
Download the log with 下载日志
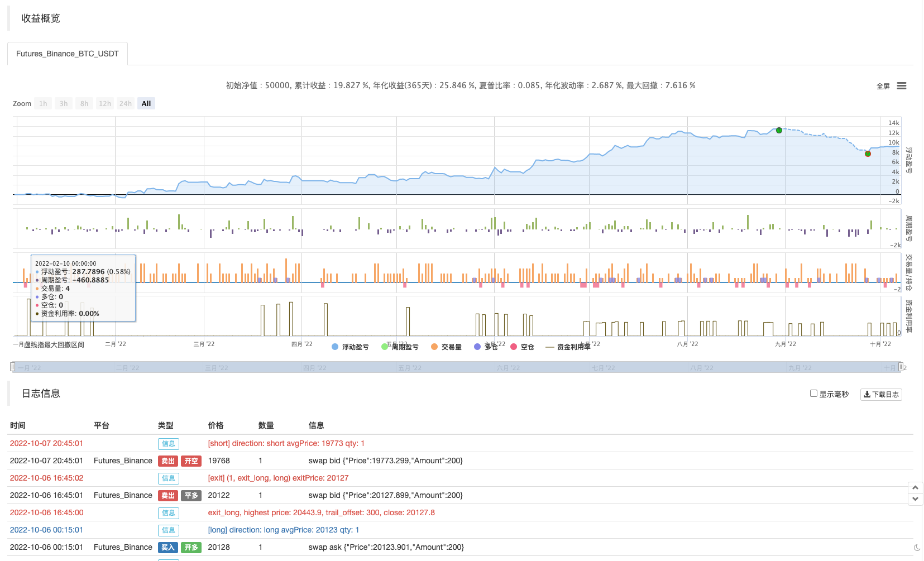click(881, 394)
